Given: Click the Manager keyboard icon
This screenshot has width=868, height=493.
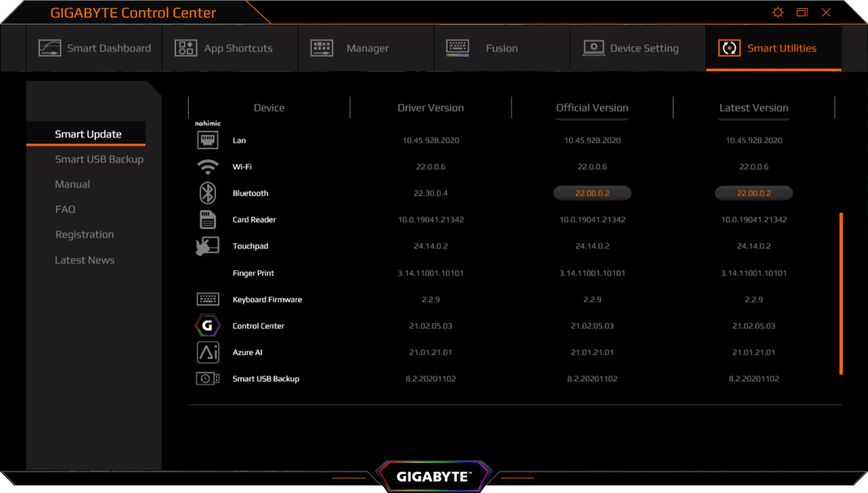Looking at the screenshot, I should coord(321,48).
